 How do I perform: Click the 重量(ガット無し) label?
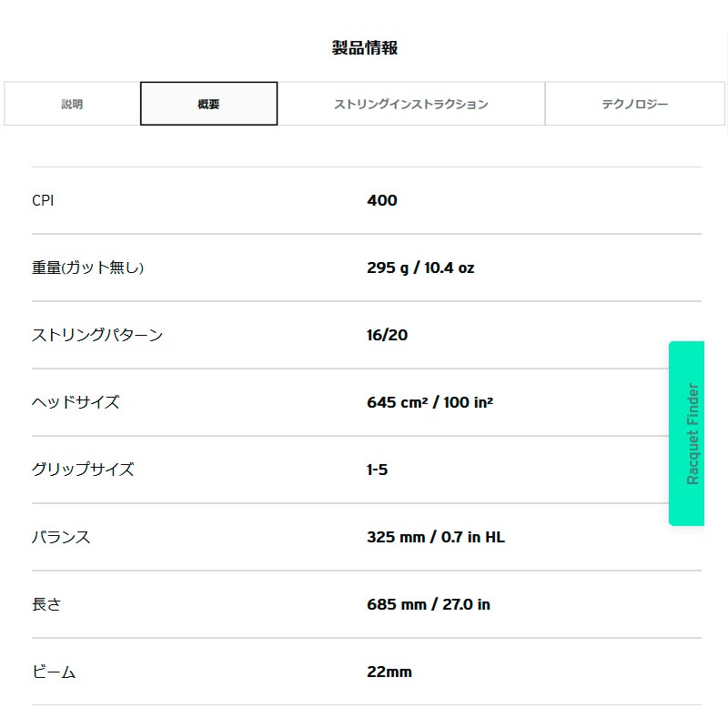(87, 268)
